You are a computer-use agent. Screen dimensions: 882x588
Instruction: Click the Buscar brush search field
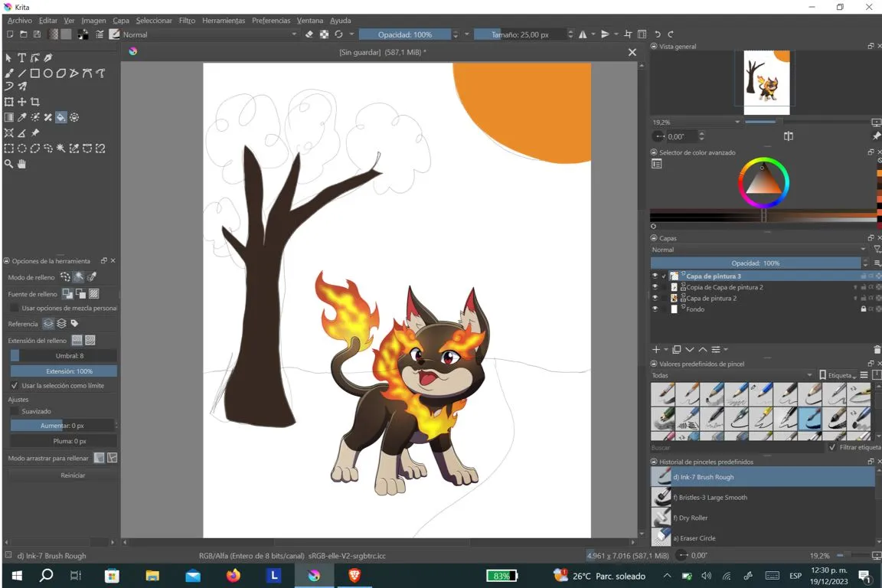pyautogui.click(x=737, y=448)
